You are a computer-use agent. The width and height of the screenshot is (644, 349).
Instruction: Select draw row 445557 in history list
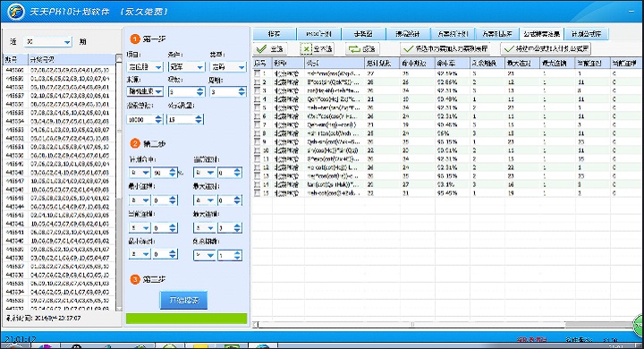pyautogui.click(x=59, y=96)
